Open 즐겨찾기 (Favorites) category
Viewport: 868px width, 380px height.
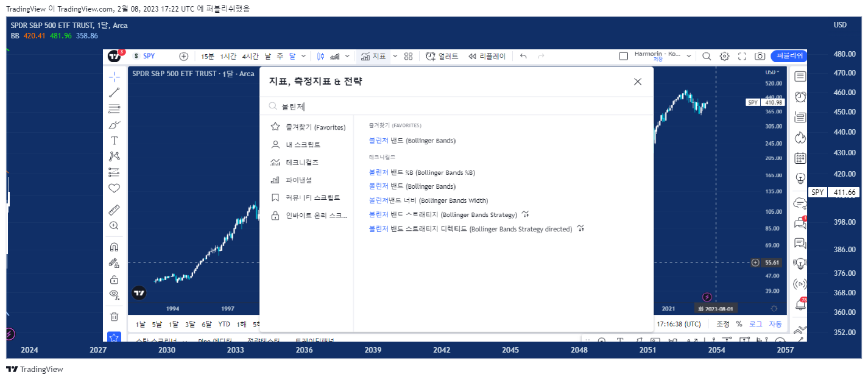(x=307, y=127)
